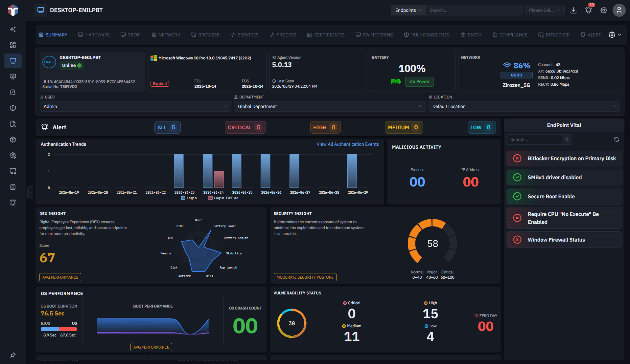Switch to the PROCESS tab
The width and height of the screenshot is (630, 364).
283,35
